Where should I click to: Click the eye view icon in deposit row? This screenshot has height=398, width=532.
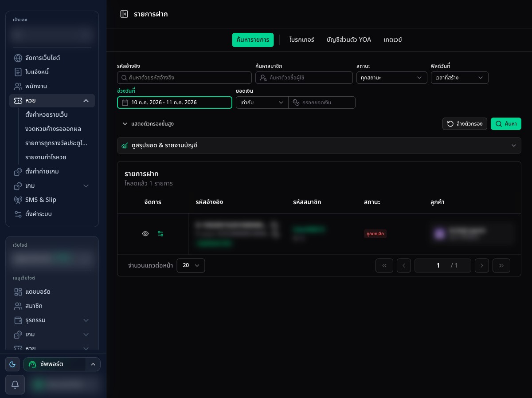145,234
